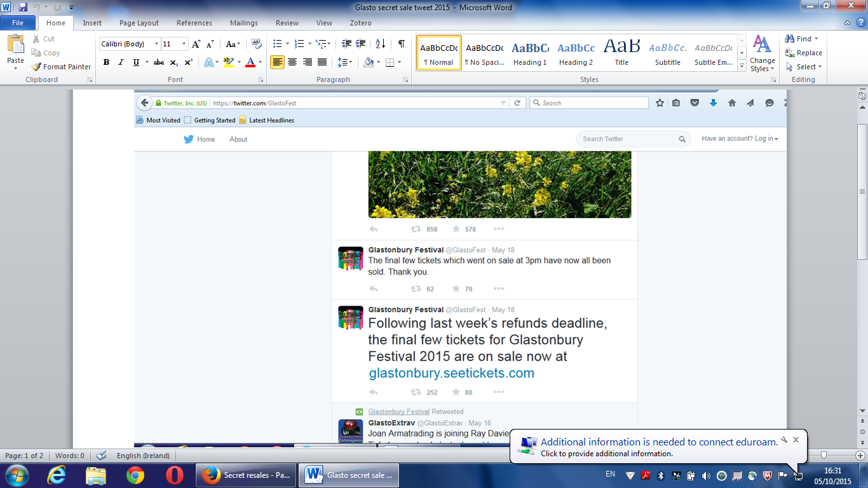Toggle Show/Hide paragraph marks
The image size is (868, 488).
[401, 44]
